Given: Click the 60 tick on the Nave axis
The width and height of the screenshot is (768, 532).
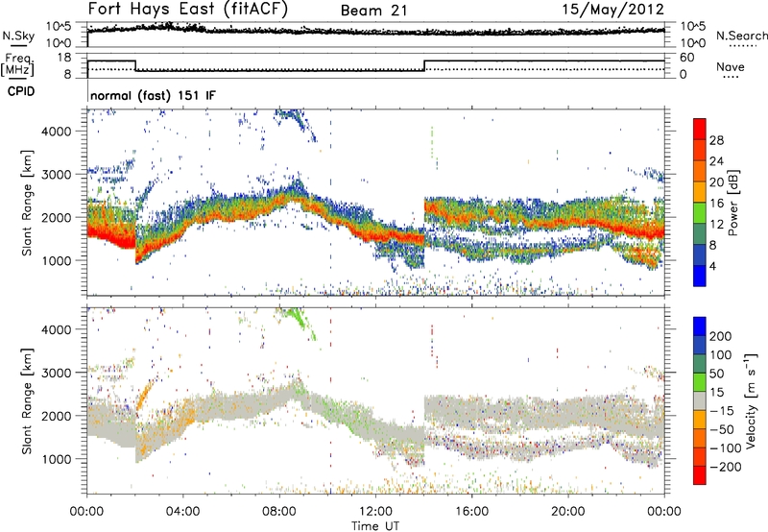Looking at the screenshot, I should click(x=686, y=58).
